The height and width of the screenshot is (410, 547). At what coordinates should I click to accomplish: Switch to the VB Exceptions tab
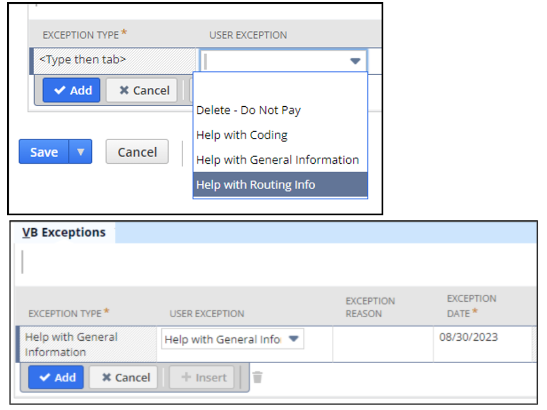[x=64, y=232]
